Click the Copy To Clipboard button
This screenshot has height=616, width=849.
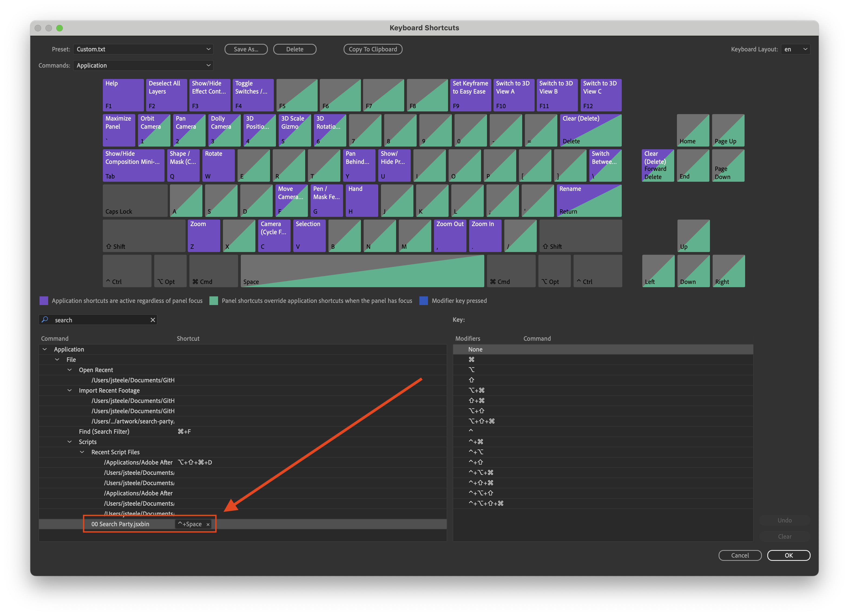373,49
